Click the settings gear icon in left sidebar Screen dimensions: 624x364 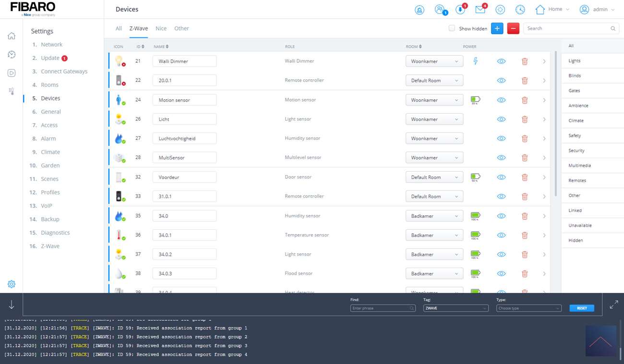12,284
